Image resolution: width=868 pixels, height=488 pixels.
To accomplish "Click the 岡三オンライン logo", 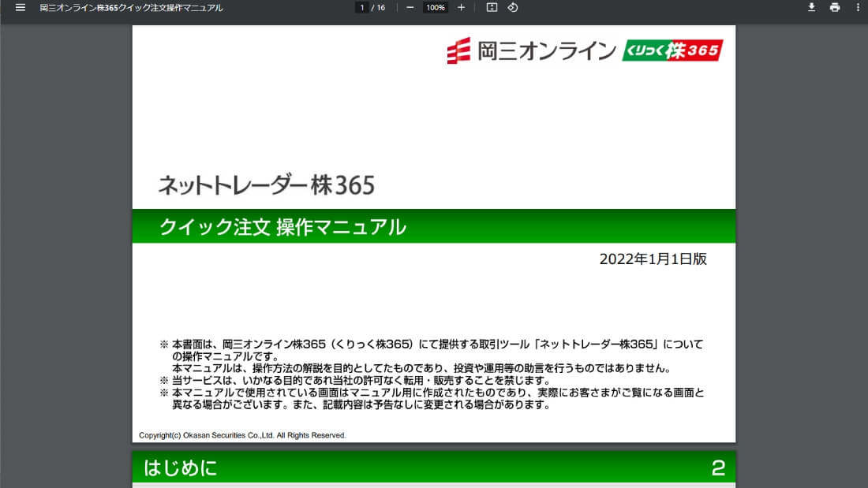I will tap(531, 51).
